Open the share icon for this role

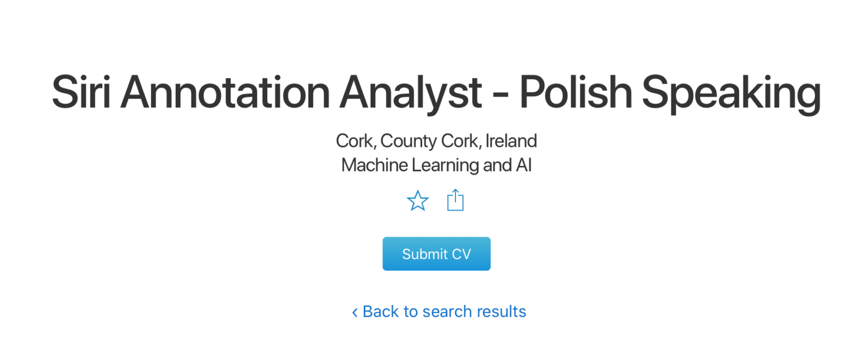pos(455,200)
